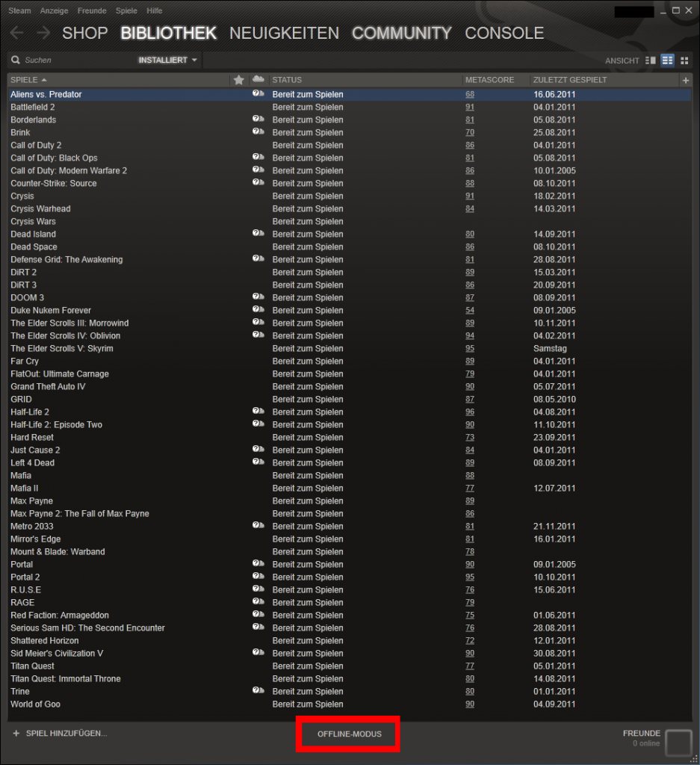This screenshot has height=765, width=700.
Task: Select Grand Theft Auto IV row
Action: 350,387
